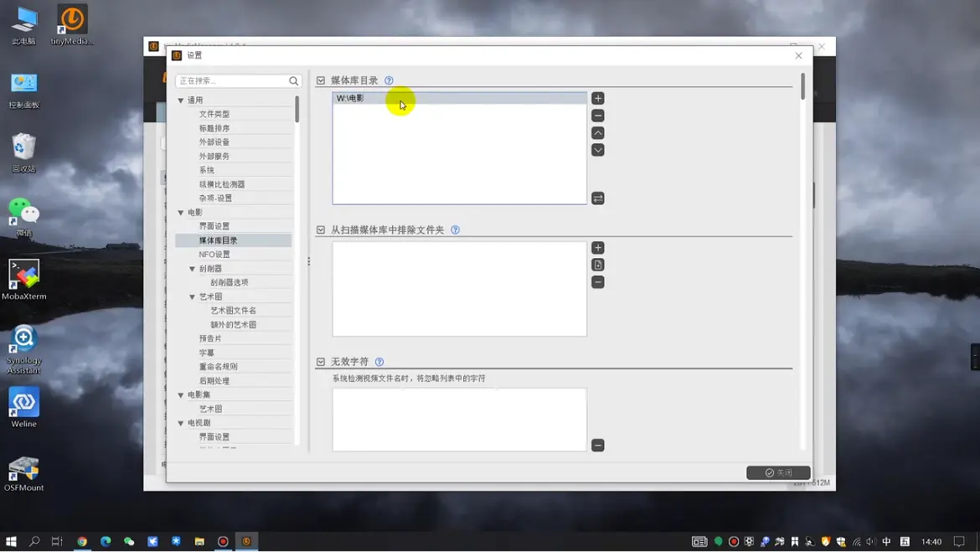Click the settings search field
This screenshot has width=980, height=552.
click(232, 81)
